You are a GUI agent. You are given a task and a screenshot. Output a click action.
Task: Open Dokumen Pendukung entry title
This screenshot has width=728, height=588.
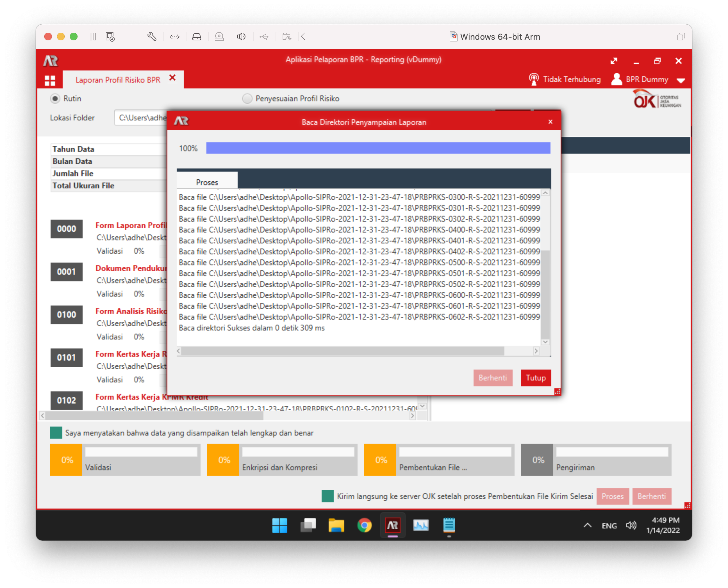(x=131, y=268)
